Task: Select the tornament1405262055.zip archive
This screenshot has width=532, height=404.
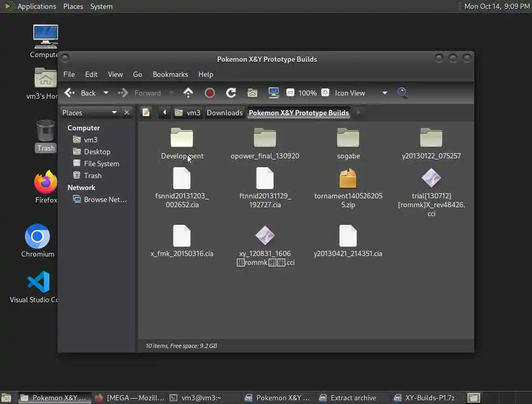Action: click(x=348, y=188)
